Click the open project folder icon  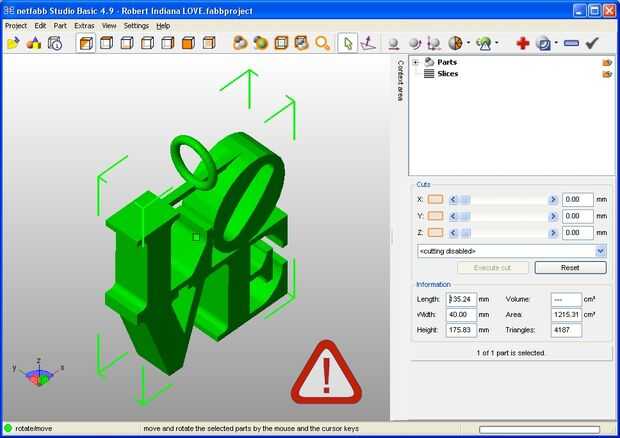click(13, 43)
